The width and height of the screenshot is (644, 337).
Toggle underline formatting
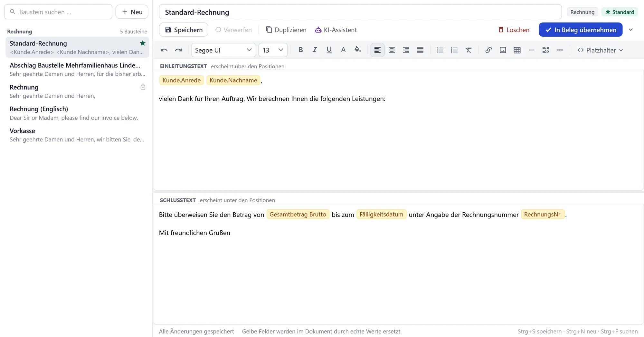329,50
